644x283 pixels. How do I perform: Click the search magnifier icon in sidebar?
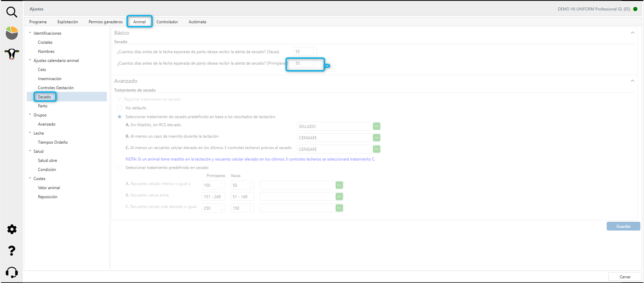[12, 12]
